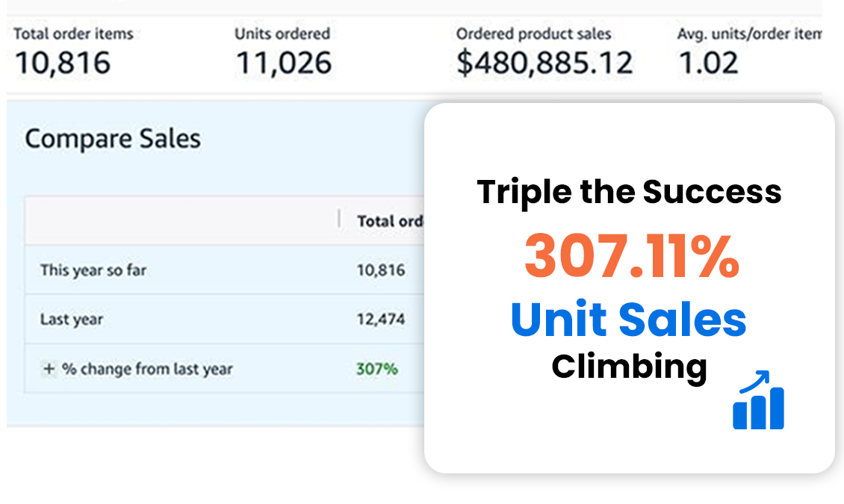Click the Ordered product sales label
This screenshot has height=504, width=844.
point(533,34)
